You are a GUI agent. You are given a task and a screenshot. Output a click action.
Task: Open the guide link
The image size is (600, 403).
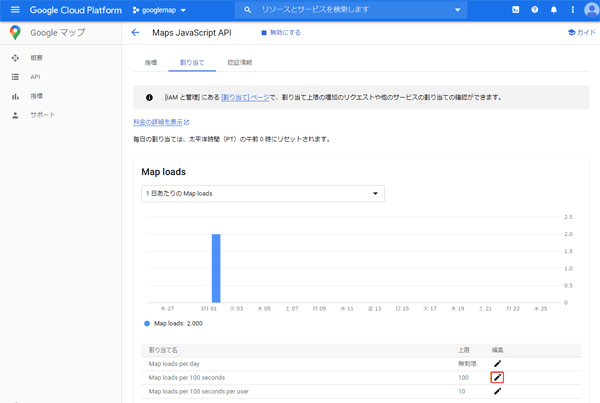click(582, 33)
